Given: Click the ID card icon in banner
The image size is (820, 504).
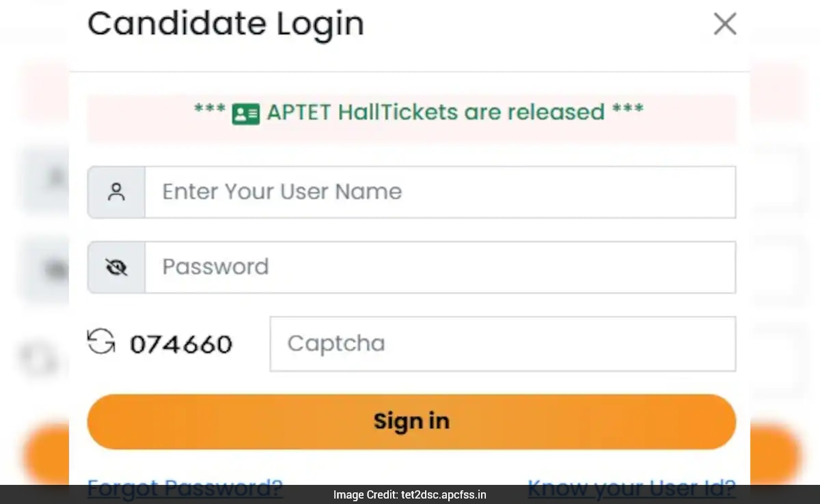Looking at the screenshot, I should tap(245, 113).
